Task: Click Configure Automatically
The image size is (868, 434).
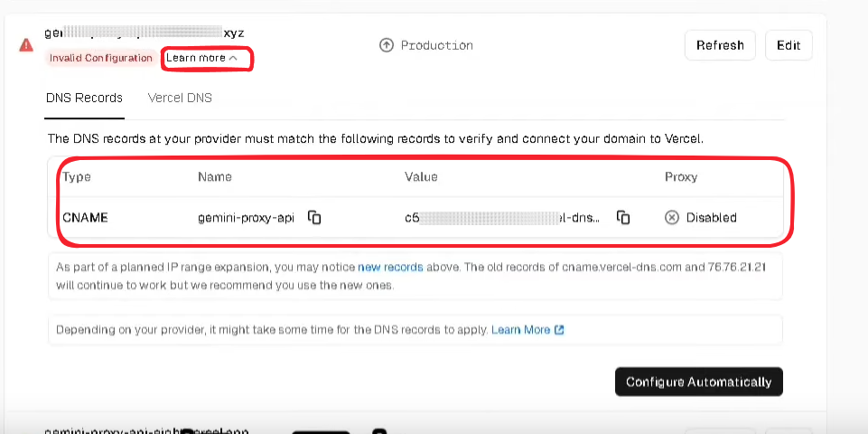Action: (x=698, y=382)
